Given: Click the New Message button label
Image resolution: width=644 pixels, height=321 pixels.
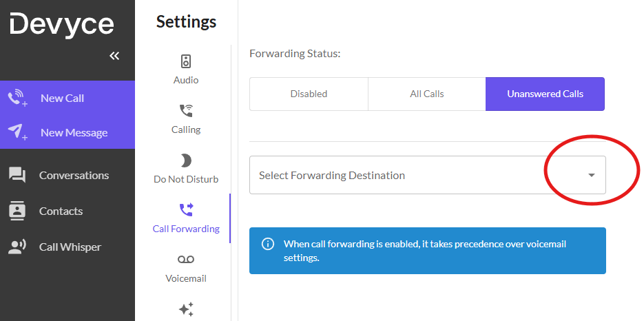Looking at the screenshot, I should [x=74, y=133].
